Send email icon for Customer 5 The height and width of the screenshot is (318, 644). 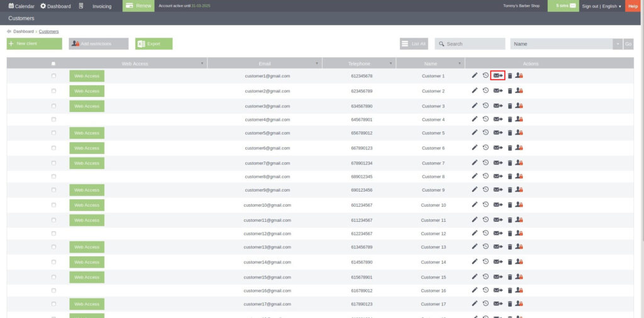498,133
